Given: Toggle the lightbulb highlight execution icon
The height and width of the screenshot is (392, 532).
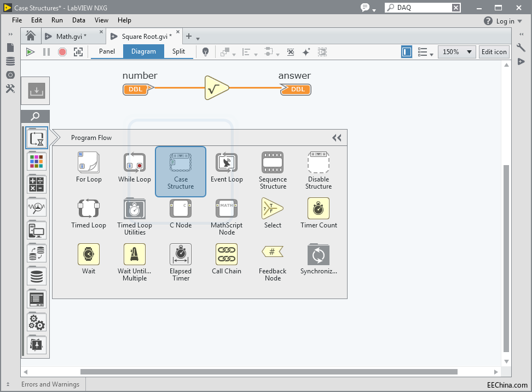Looking at the screenshot, I should pyautogui.click(x=205, y=52).
